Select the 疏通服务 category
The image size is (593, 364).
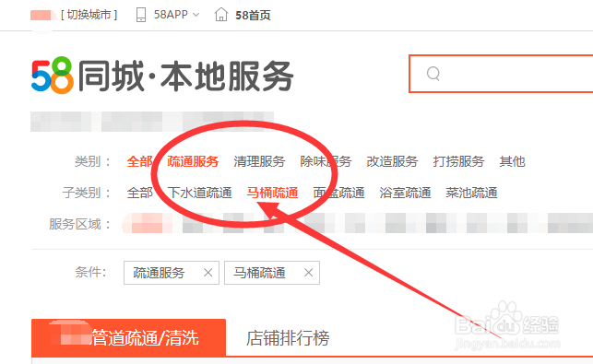(x=193, y=162)
